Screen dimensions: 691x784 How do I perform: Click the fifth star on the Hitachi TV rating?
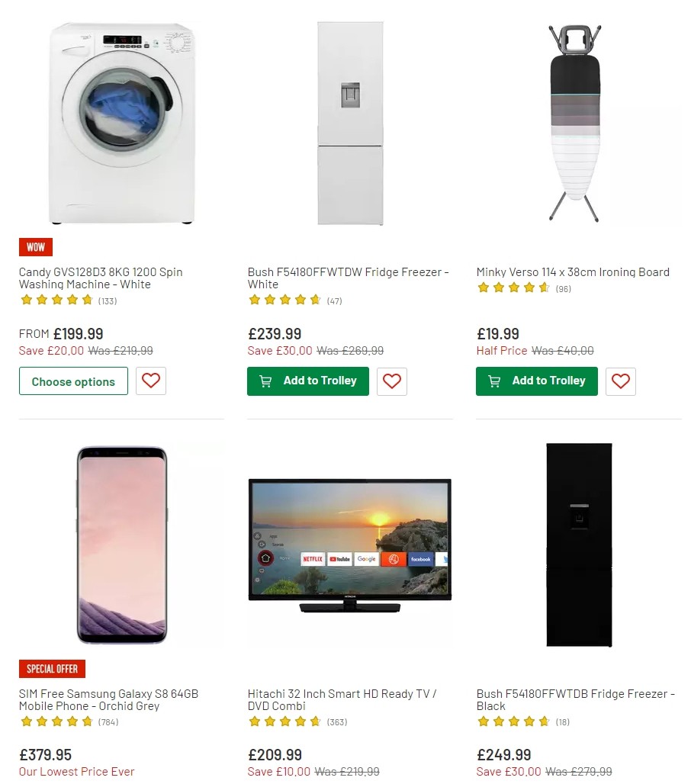coord(313,721)
